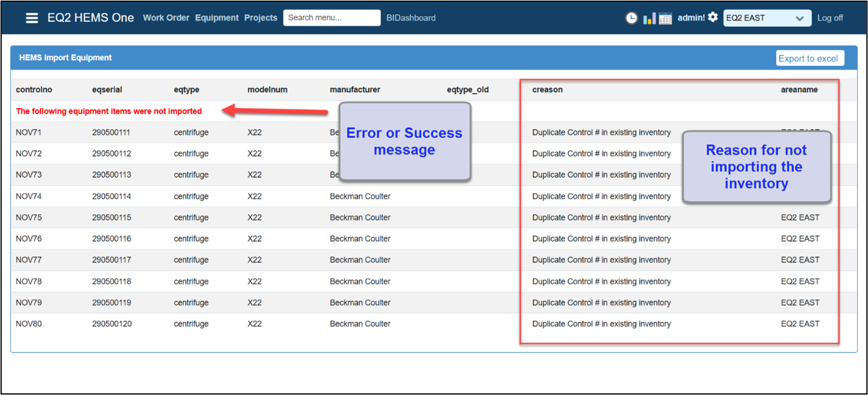Click the controlno column header
This screenshot has height=395, width=868.
pos(34,90)
